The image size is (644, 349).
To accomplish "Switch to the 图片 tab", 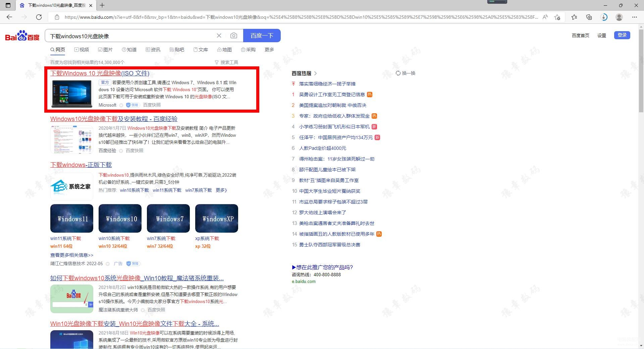I will pos(105,50).
